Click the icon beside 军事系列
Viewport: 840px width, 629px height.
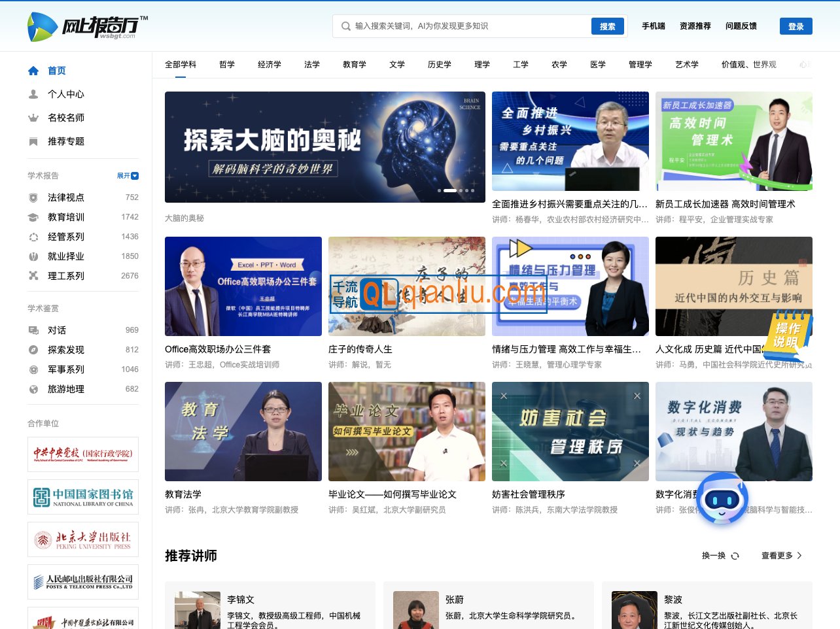(33, 369)
